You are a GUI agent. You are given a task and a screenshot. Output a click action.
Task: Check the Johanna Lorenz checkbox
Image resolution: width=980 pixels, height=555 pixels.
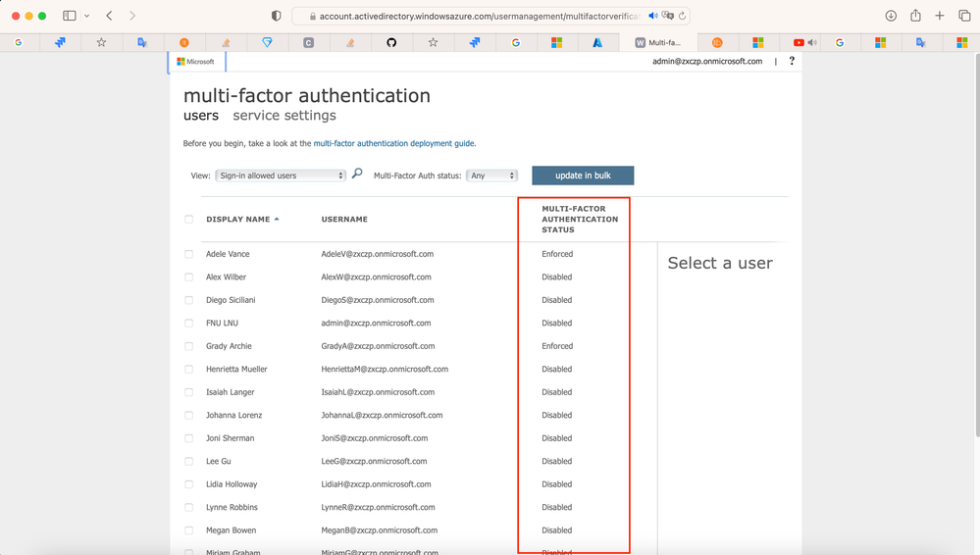pos(188,415)
